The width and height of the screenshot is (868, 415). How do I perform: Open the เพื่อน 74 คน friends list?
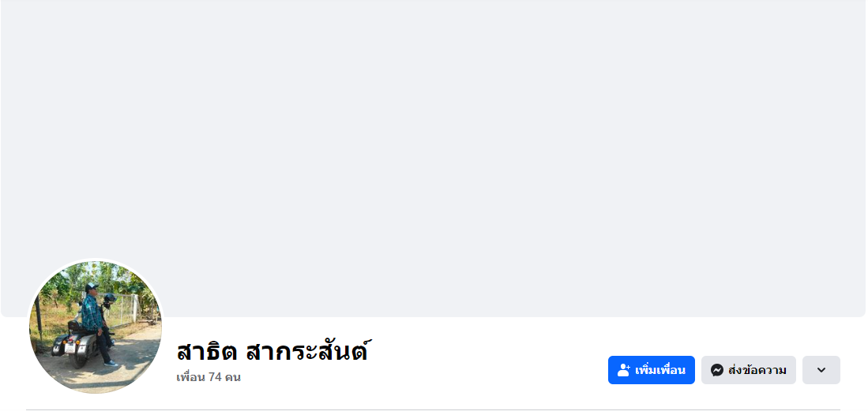[x=209, y=377]
